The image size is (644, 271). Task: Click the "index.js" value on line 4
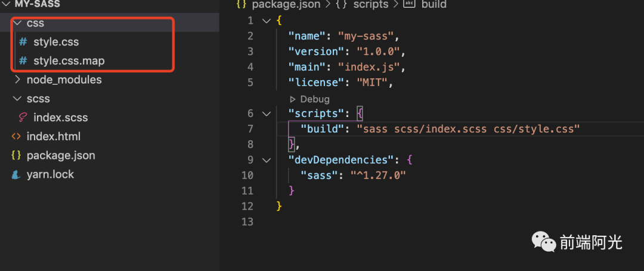pyautogui.click(x=369, y=67)
